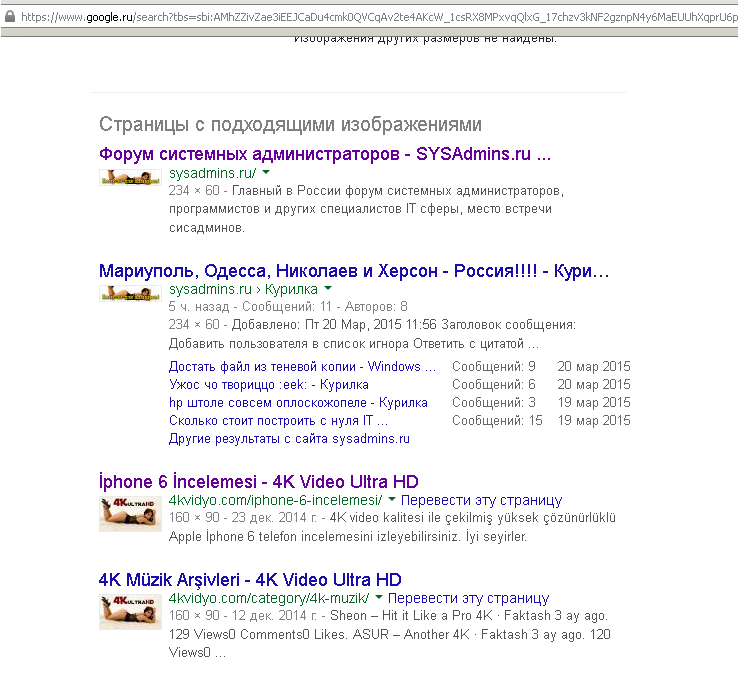Image resolution: width=738 pixels, height=677 pixels.
Task: Open 'Достать файл из теневой копии - Windows' link
Action: [x=302, y=366]
